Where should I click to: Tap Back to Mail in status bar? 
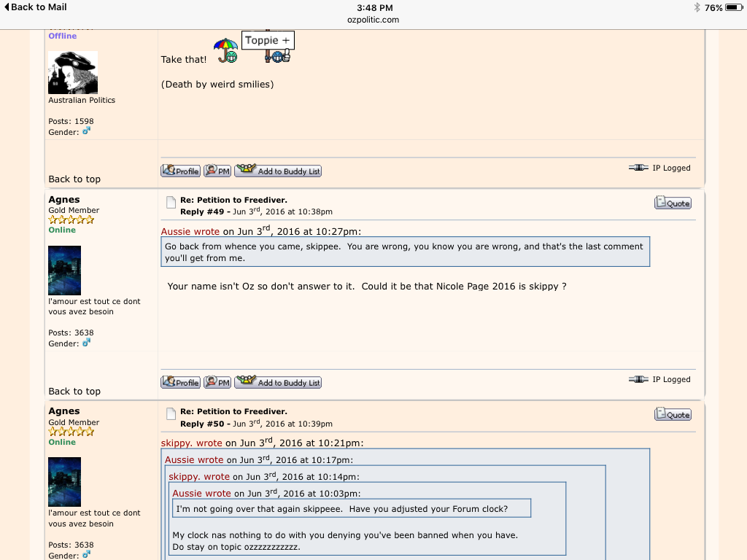coord(36,7)
